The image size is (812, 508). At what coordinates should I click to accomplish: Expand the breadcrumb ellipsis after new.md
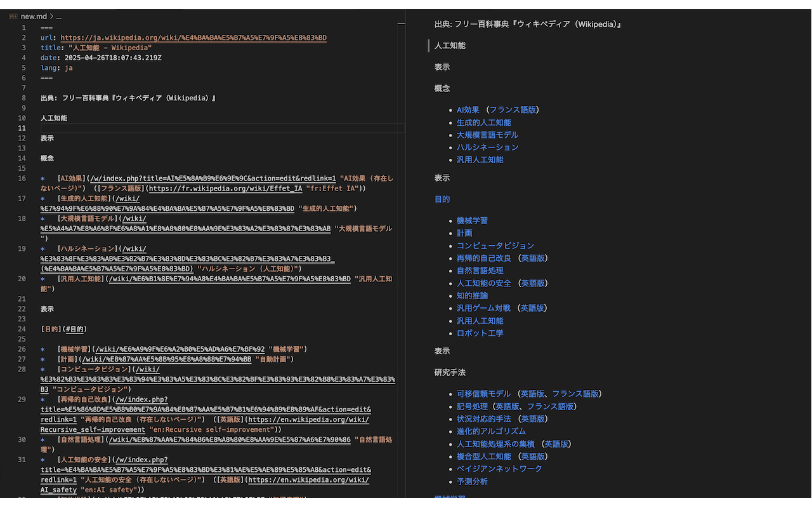coord(58,17)
